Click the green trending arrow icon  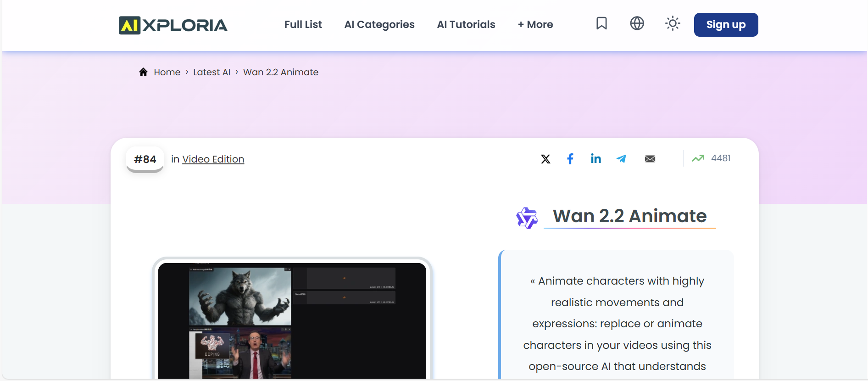tap(698, 158)
